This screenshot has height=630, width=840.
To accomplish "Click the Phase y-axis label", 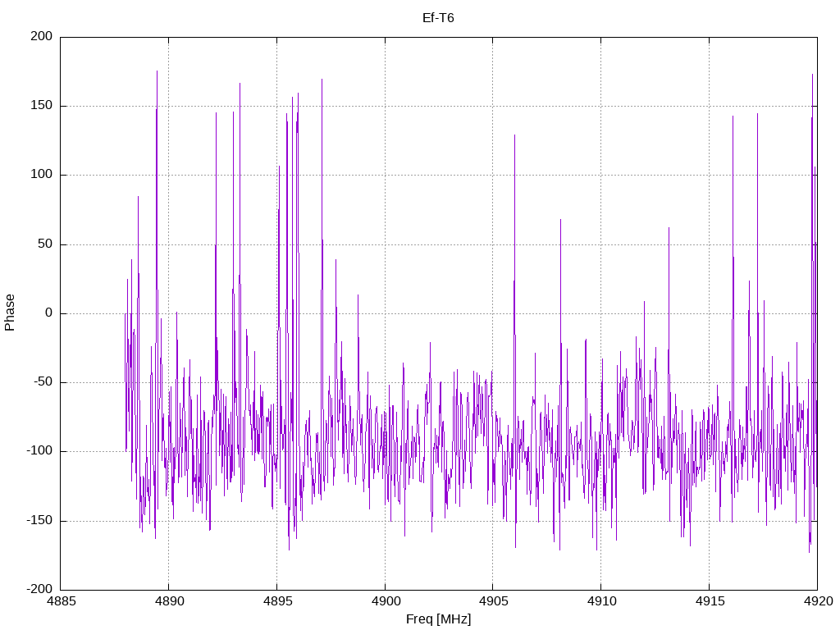I will click(x=10, y=313).
